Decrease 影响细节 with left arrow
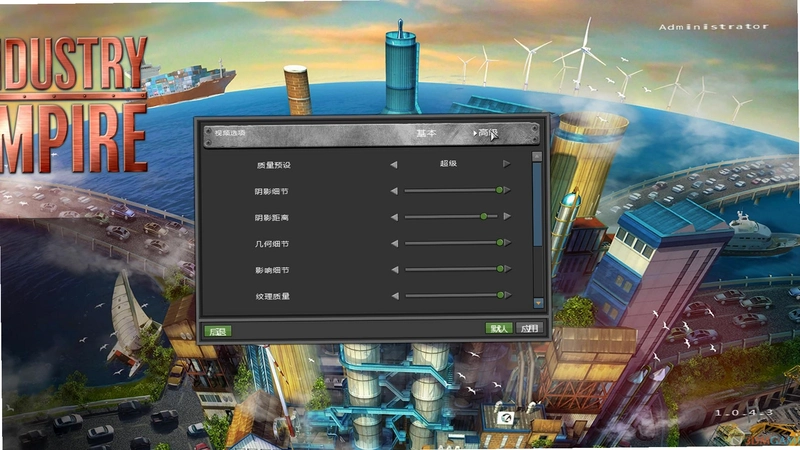Screen dimensions: 800x450 coord(394,269)
